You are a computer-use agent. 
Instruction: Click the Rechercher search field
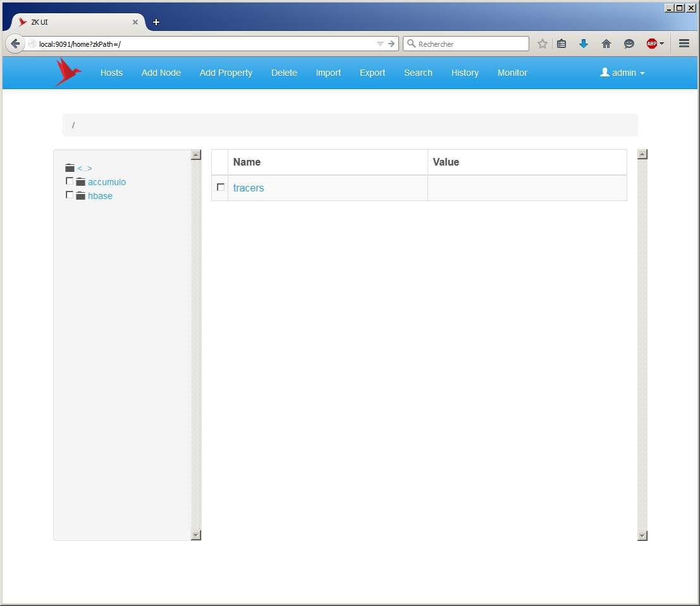tap(471, 44)
